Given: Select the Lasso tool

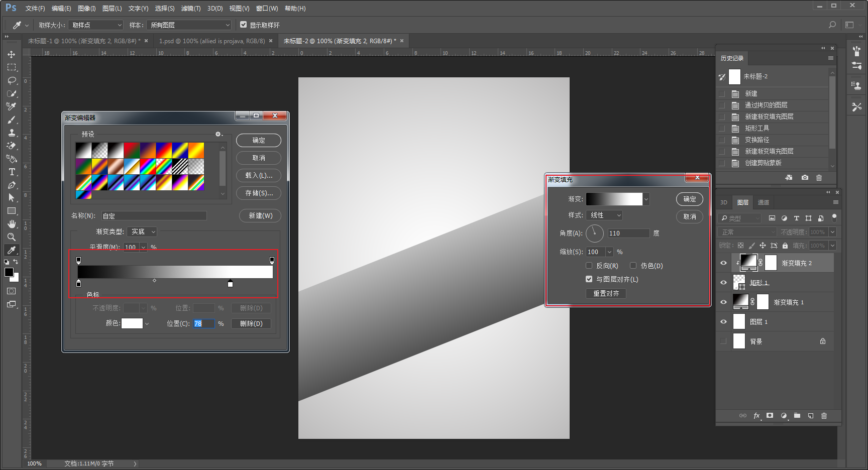Looking at the screenshot, I should click(x=12, y=80).
